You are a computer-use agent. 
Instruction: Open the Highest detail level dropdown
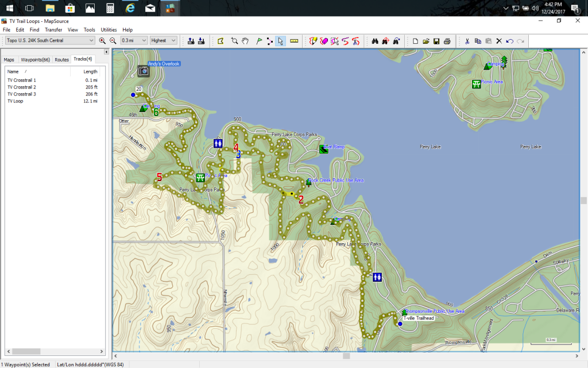click(x=163, y=41)
